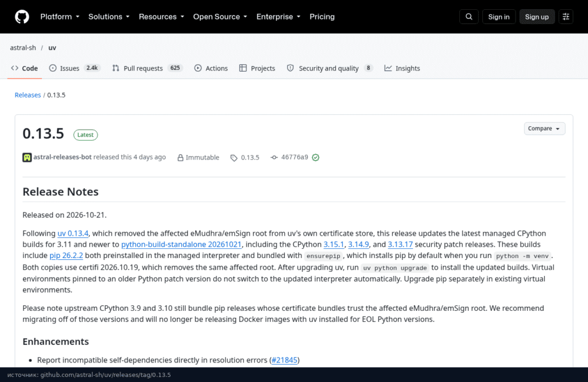Open the python-build-standalone 20261021 link
Screen dimensions: 588x382
pos(181,244)
